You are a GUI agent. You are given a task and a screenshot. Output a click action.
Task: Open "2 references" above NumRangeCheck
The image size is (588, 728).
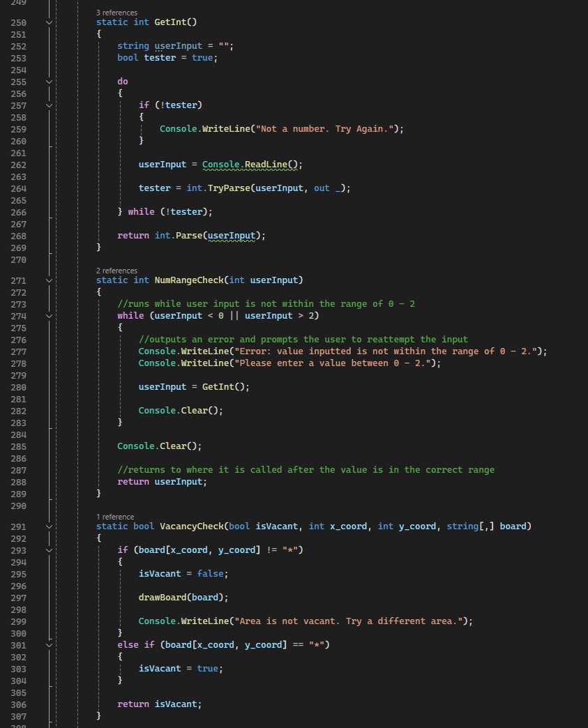click(116, 271)
